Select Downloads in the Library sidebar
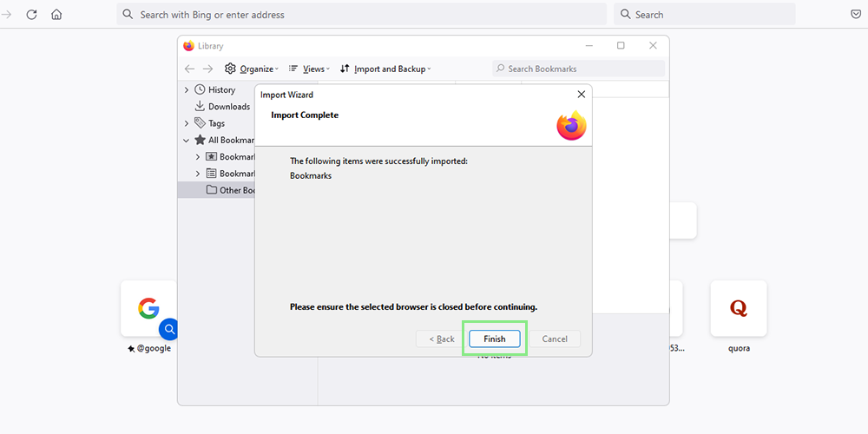Screen dimensions: 868x434 point(229,106)
